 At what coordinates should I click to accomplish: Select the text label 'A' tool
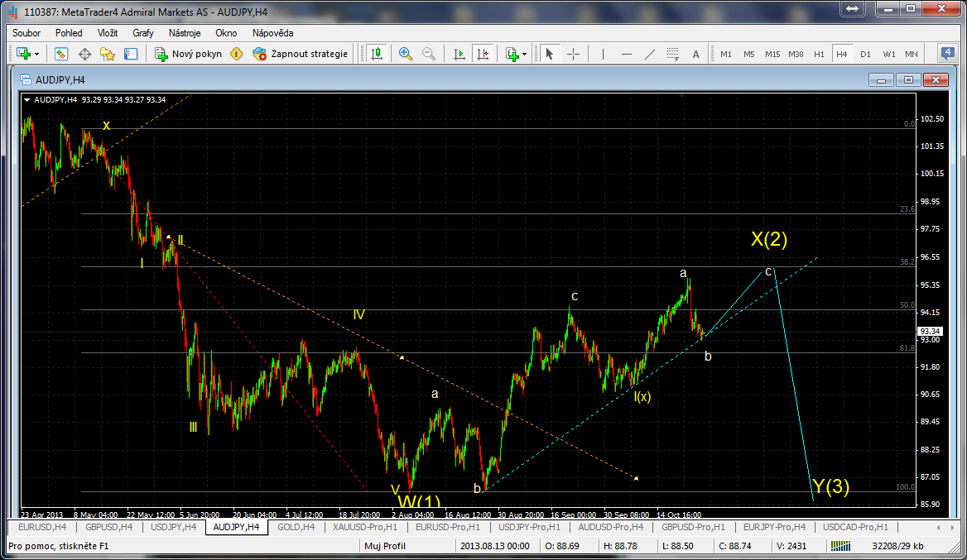[695, 54]
